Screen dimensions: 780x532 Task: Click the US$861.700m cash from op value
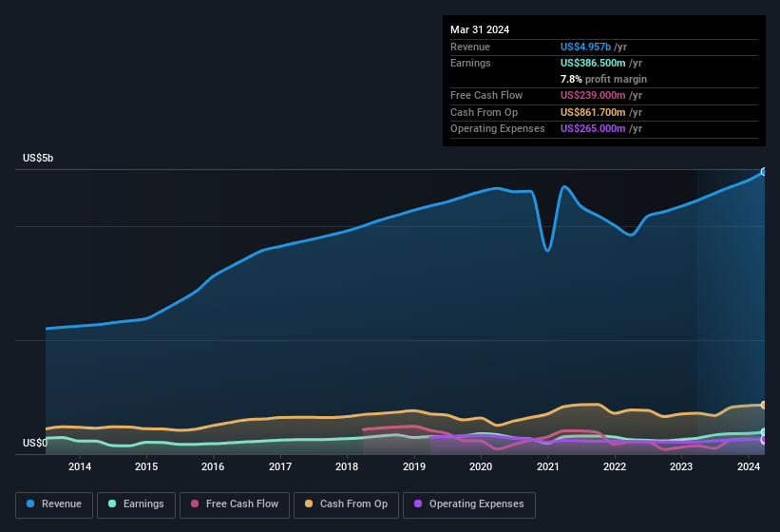coord(593,112)
